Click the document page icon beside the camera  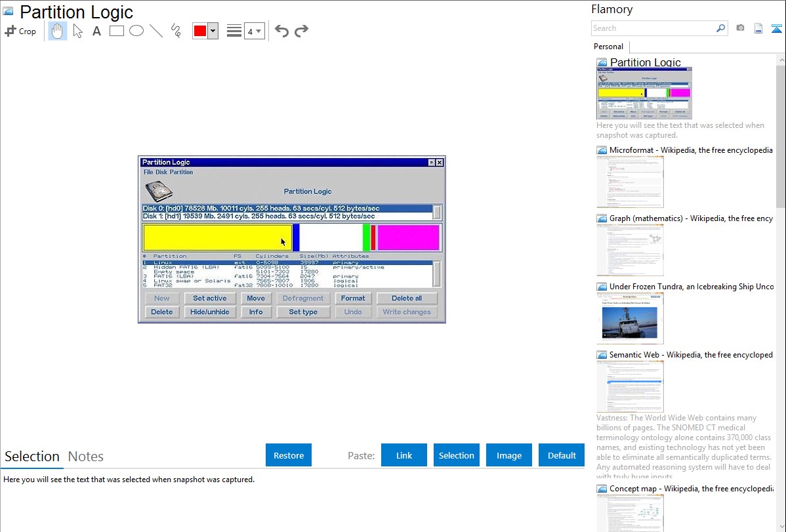758,28
